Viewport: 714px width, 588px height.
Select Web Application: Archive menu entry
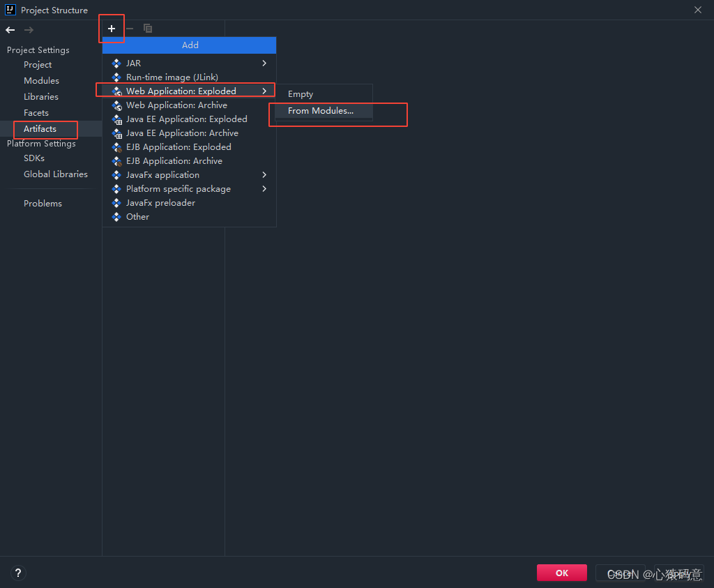189,105
